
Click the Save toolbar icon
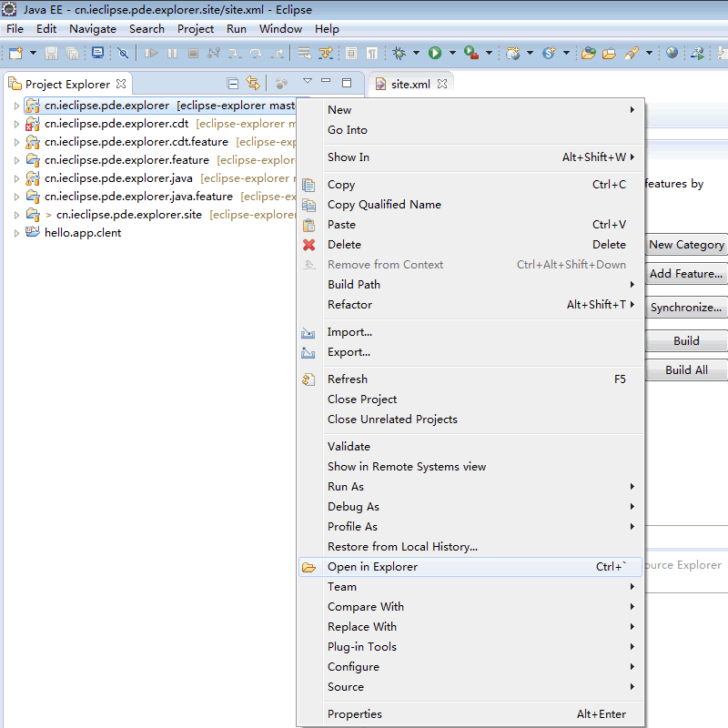pyautogui.click(x=51, y=54)
